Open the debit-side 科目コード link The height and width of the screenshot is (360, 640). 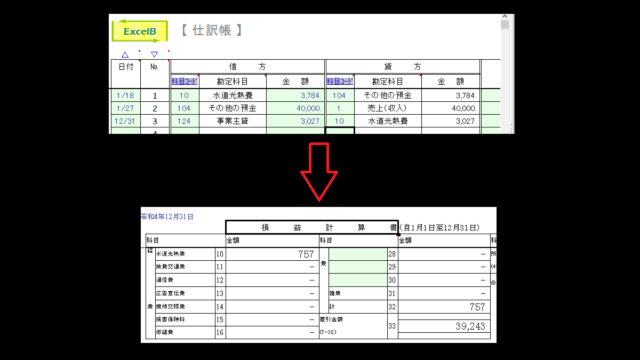[184, 81]
